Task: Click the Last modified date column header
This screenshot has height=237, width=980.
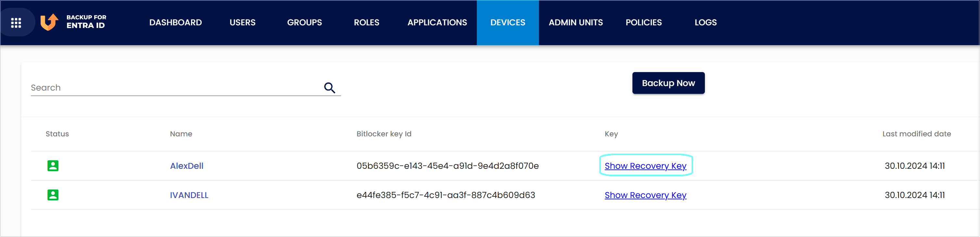Action: (916, 134)
